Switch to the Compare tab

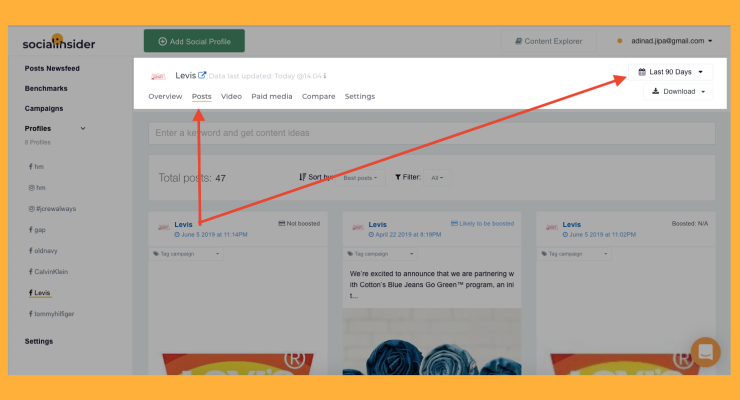tap(319, 96)
